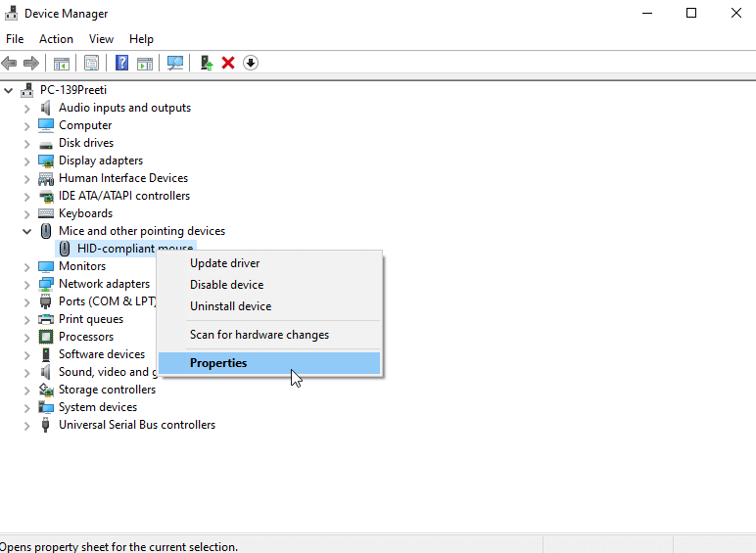
Task: Expand the Display adapters chevron
Action: point(27,161)
